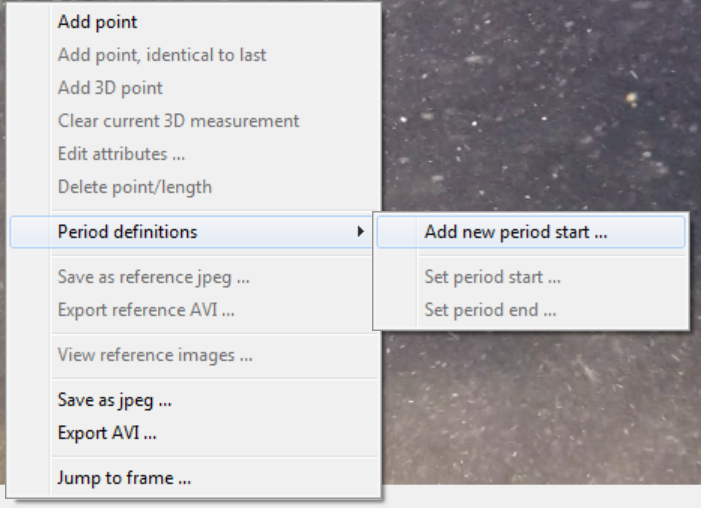Choose Set period start in submenu
This screenshot has height=508, width=704.
(492, 277)
